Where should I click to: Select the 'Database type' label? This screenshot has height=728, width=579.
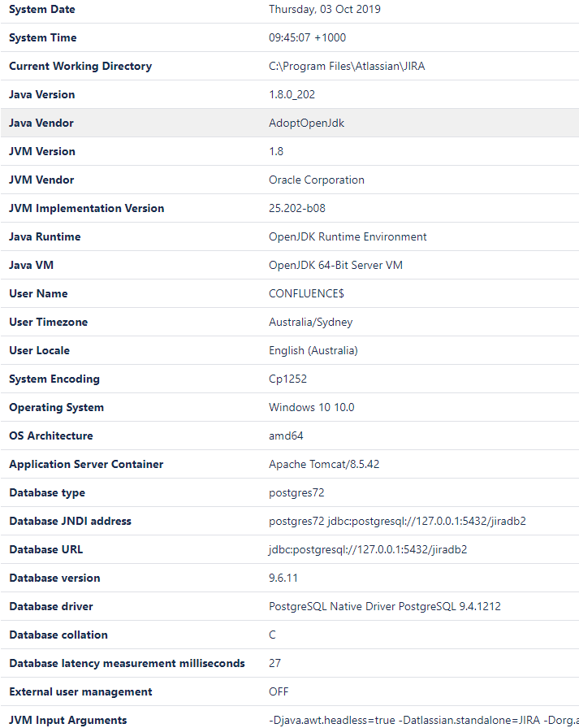47,492
